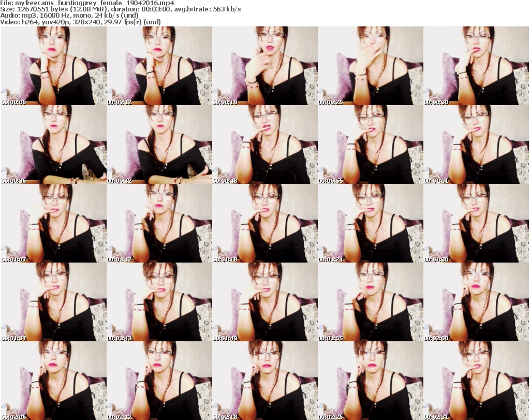Select the frame timestamped 00:01:49
Viewport: 530px width, 420px height.
click(x=265, y=302)
